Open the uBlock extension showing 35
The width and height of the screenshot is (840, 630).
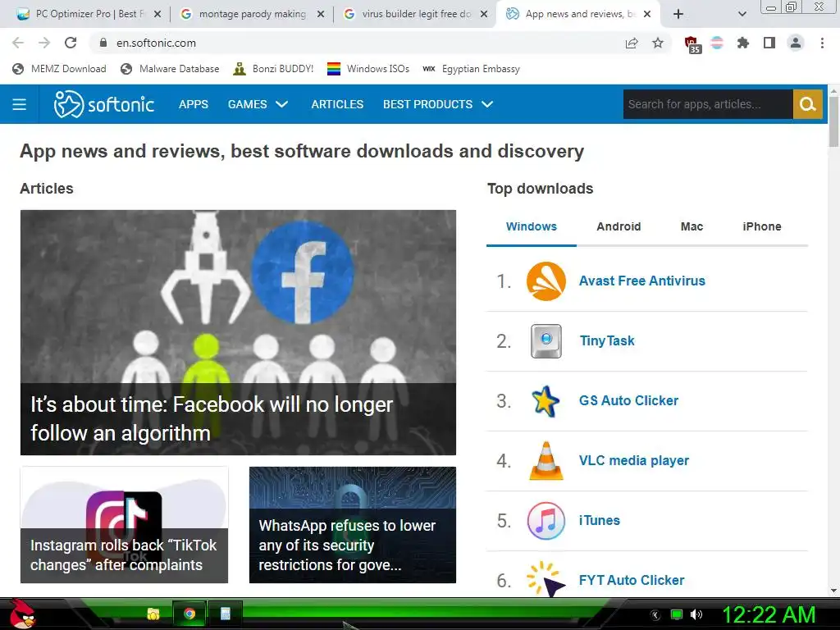tap(692, 44)
